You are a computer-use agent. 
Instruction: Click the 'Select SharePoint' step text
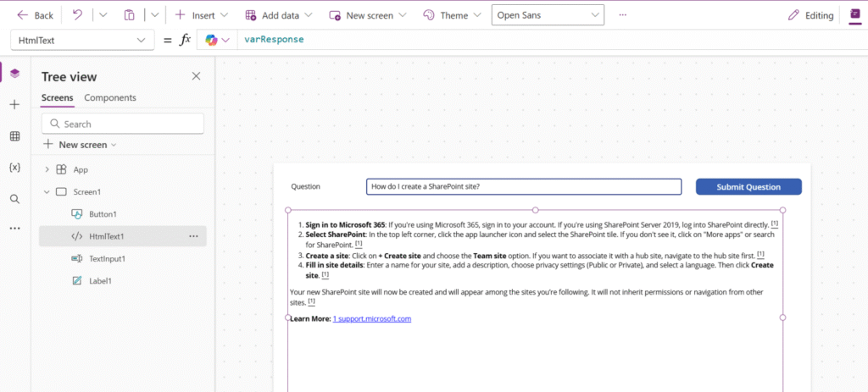(336, 235)
